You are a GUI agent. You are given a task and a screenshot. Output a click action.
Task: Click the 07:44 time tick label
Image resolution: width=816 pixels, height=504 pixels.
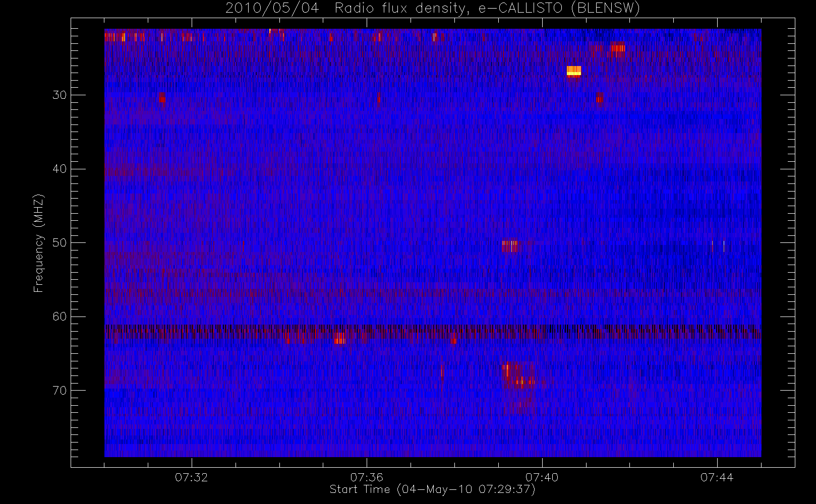tap(717, 477)
